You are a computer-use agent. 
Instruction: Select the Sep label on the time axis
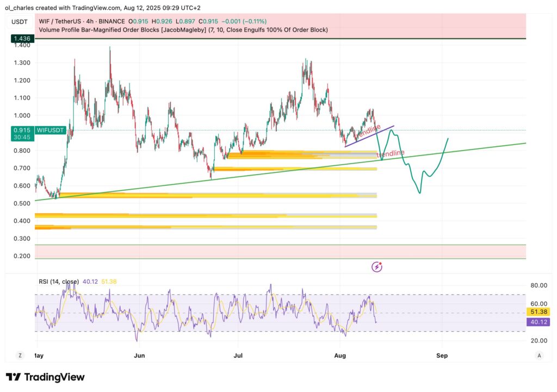tap(442, 356)
